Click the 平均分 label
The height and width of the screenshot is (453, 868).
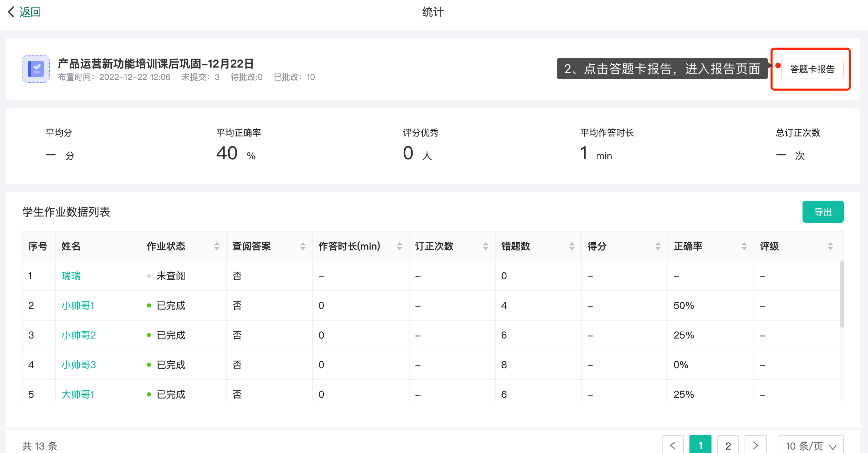tap(59, 133)
